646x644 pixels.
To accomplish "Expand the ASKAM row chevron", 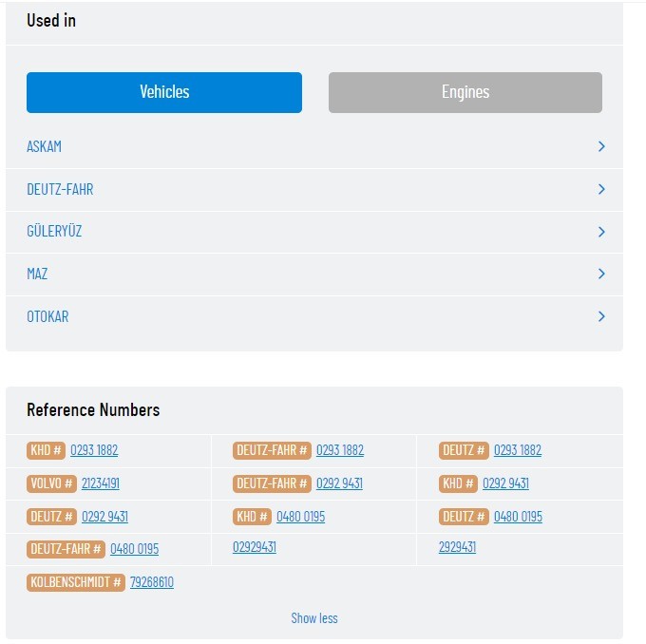I will (x=601, y=146).
